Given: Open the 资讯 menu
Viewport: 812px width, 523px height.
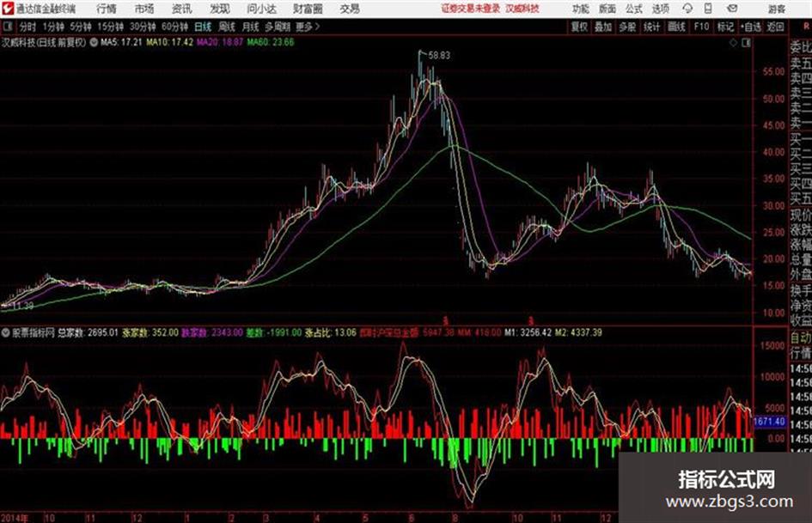Looking at the screenshot, I should point(182,9).
